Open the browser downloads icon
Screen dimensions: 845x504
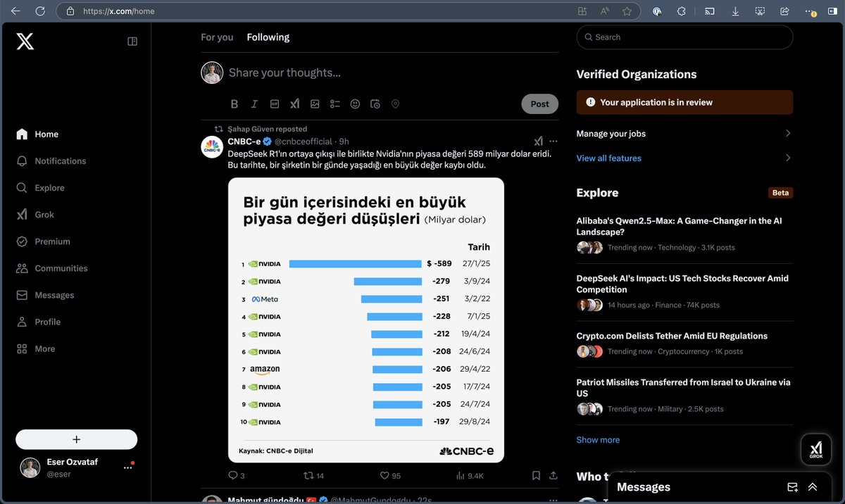click(x=735, y=11)
